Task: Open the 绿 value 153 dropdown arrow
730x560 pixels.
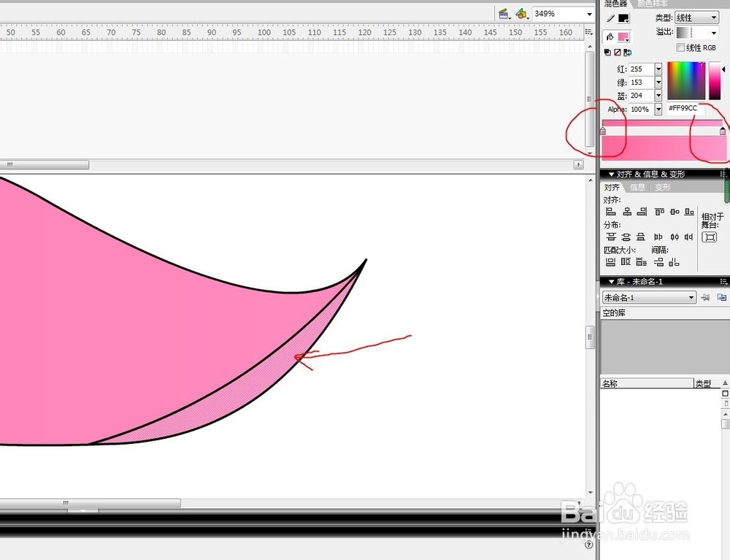Action: [658, 83]
